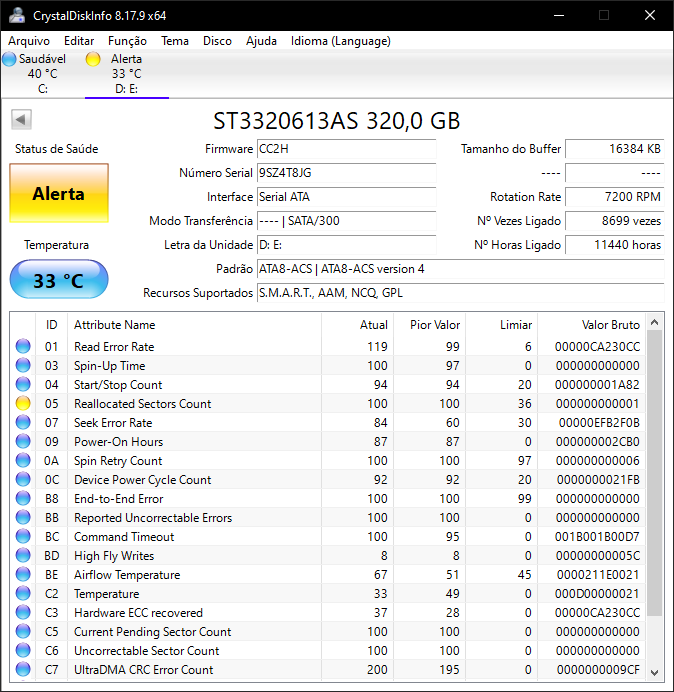The image size is (674, 692).
Task: Select the UltraDMA CRC Error Count name
Action: point(143,669)
